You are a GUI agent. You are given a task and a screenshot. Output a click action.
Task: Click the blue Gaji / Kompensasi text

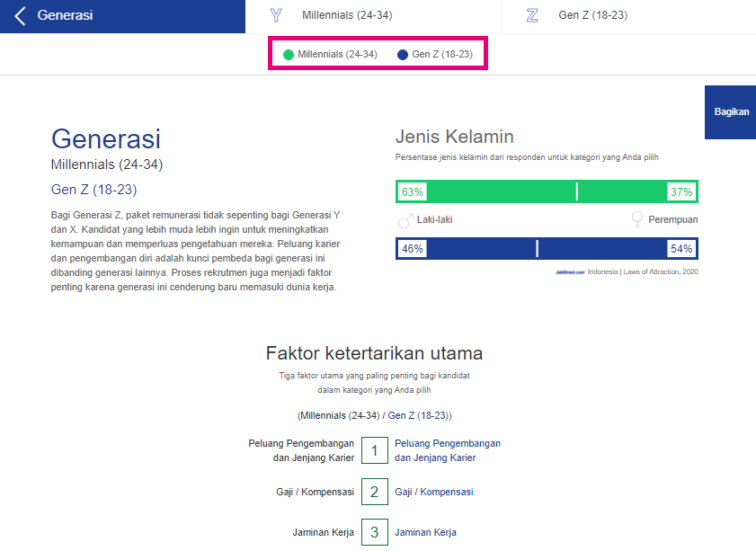tap(433, 492)
